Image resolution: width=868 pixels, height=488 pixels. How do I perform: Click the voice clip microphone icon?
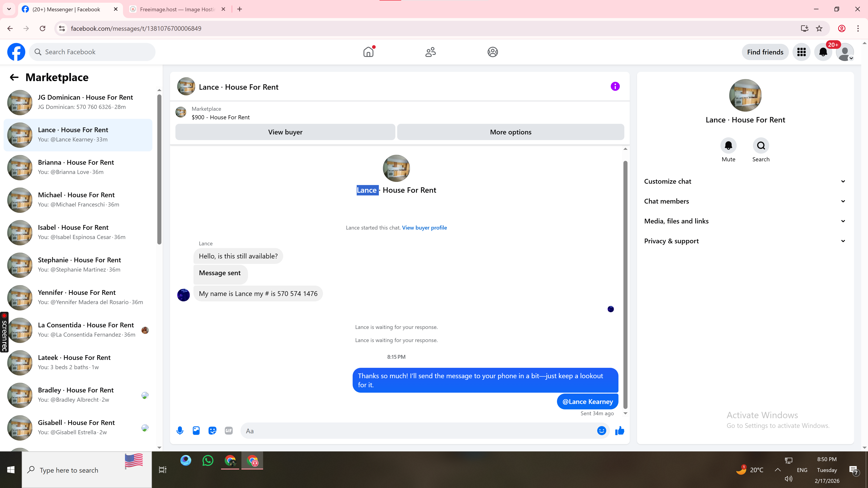pyautogui.click(x=180, y=430)
